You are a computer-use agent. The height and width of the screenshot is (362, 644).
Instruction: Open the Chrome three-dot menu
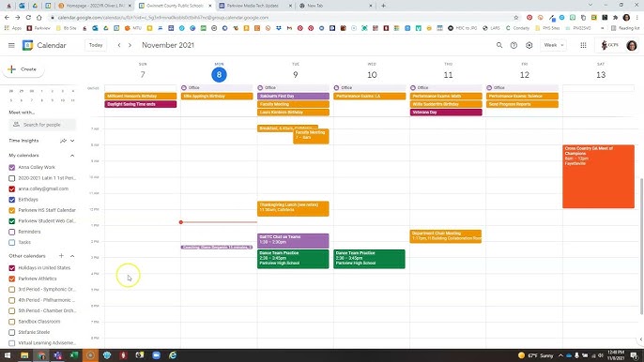tap(637, 18)
